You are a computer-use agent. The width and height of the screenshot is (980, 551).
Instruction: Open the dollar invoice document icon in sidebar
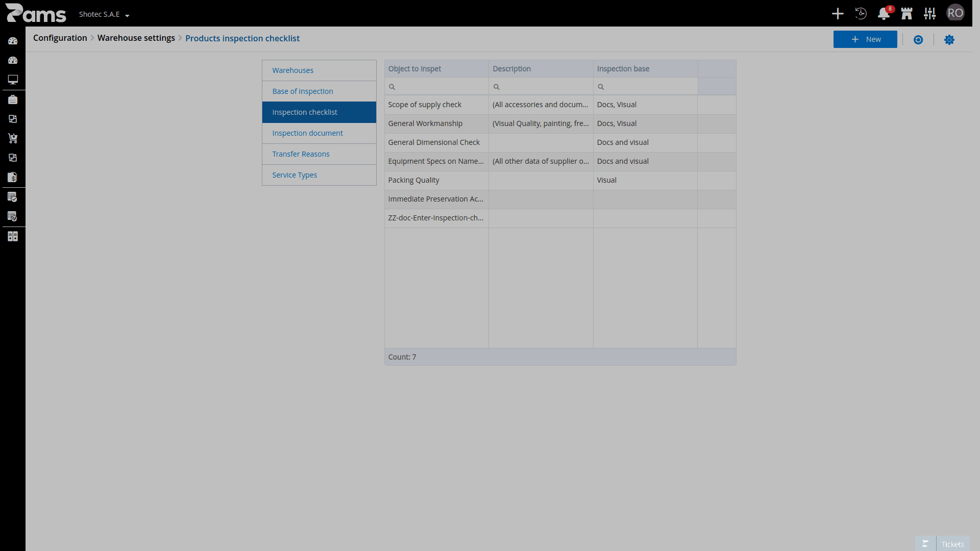click(13, 177)
